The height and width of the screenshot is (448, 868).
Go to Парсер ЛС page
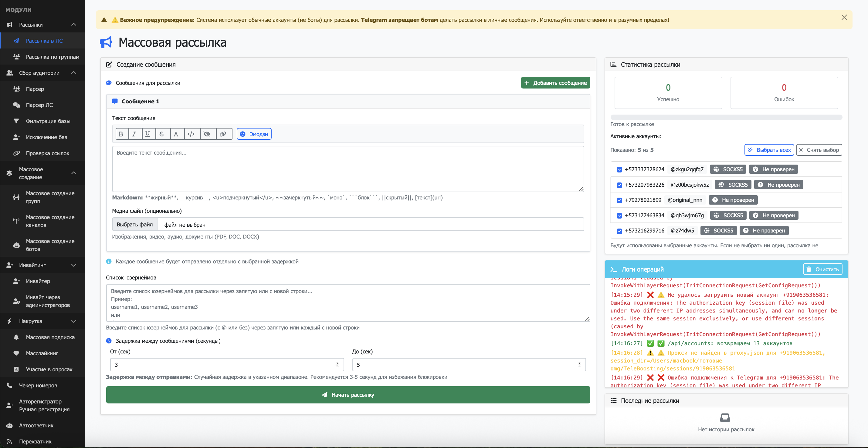click(39, 105)
